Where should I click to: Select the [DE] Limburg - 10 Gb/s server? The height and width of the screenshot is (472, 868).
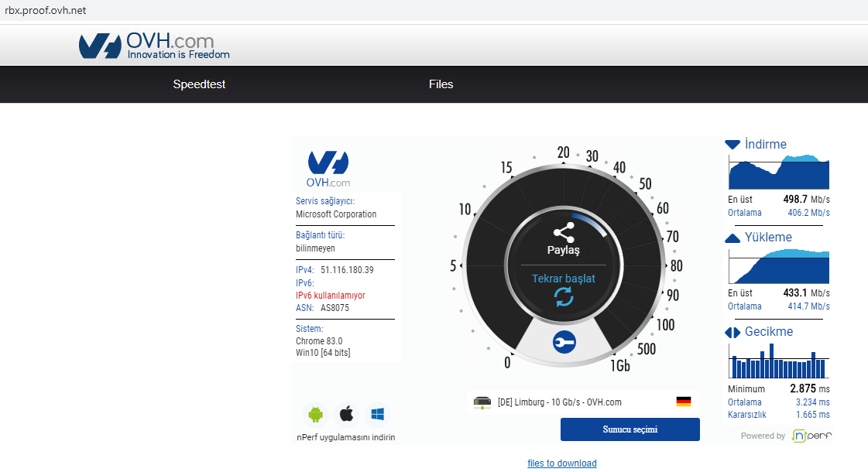coord(583,402)
